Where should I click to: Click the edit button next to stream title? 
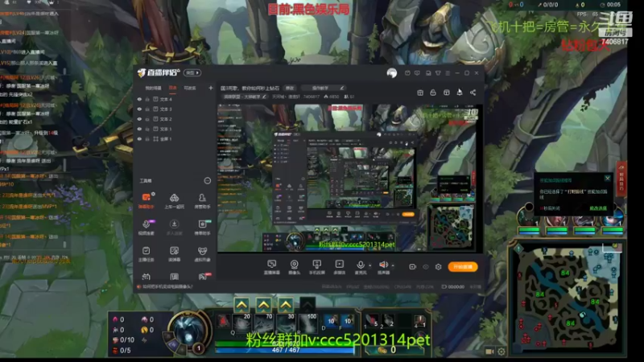(290, 88)
